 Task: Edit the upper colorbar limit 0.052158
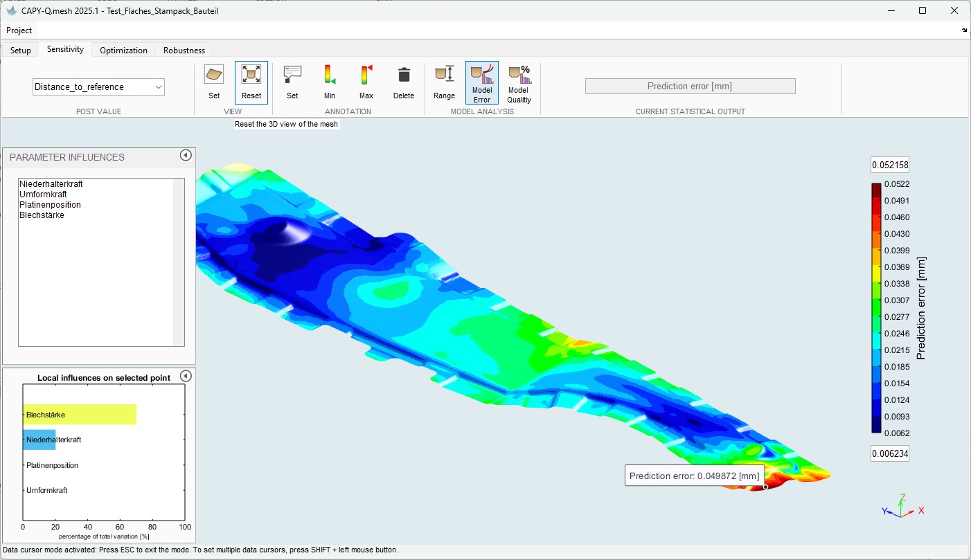pos(890,165)
